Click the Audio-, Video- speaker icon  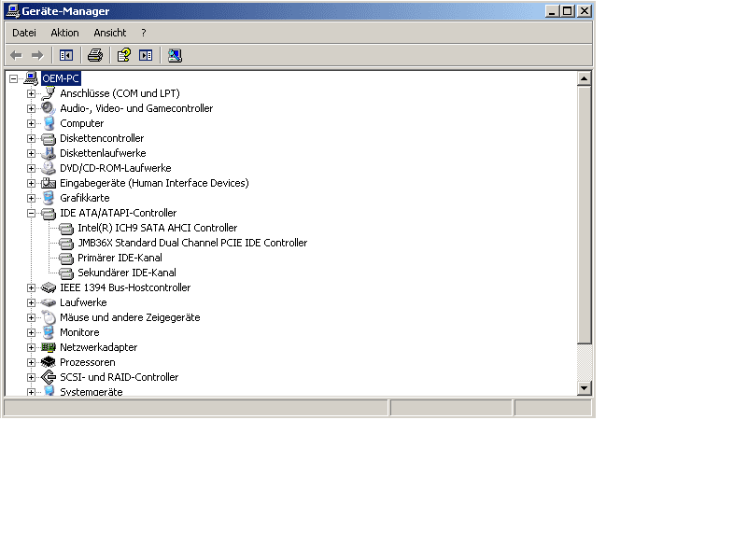point(49,108)
